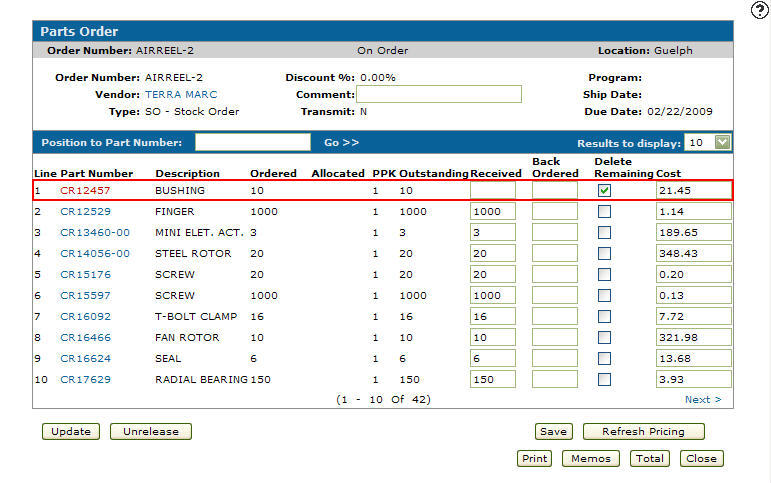Click Go >> to position list
771x483 pixels.
[341, 143]
